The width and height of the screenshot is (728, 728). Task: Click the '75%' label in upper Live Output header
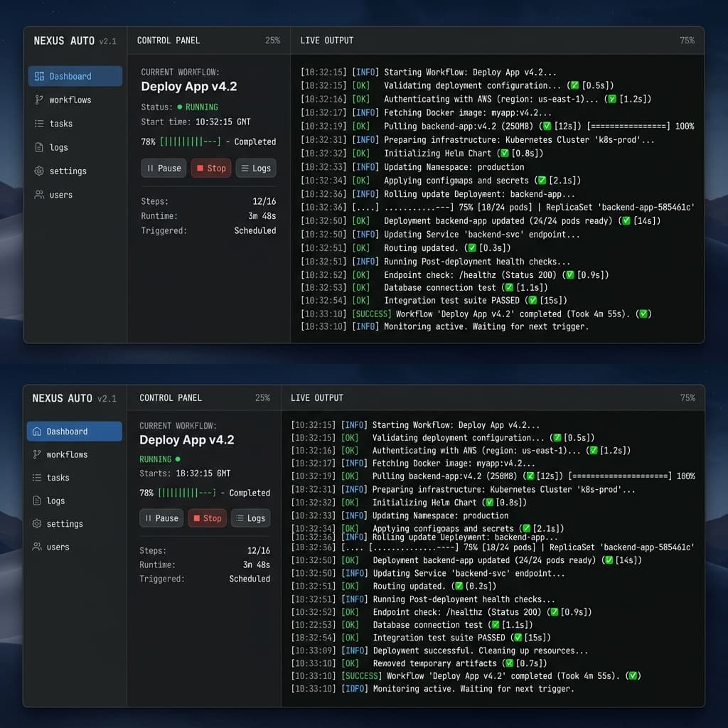pos(687,41)
